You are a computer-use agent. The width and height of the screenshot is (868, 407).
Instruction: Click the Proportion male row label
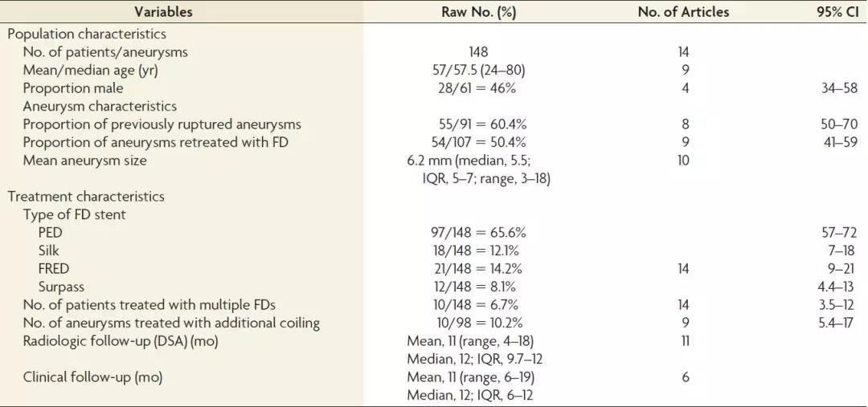(x=73, y=88)
